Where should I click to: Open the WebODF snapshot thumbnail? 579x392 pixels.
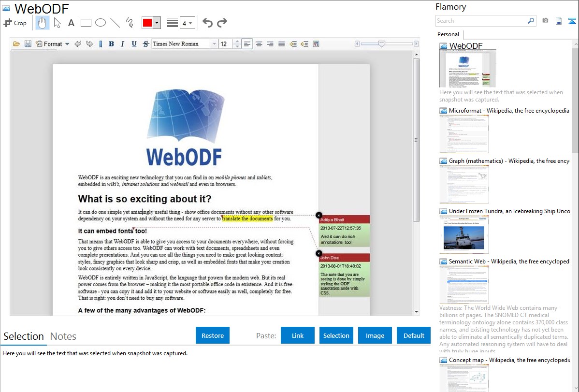tap(467, 69)
